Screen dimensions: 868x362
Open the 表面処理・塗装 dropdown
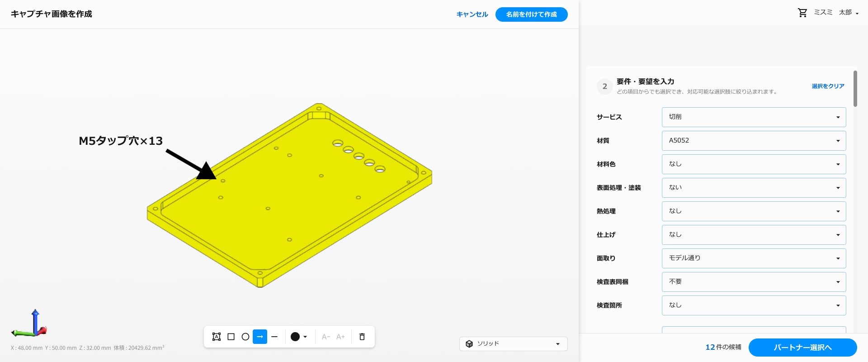[754, 188]
